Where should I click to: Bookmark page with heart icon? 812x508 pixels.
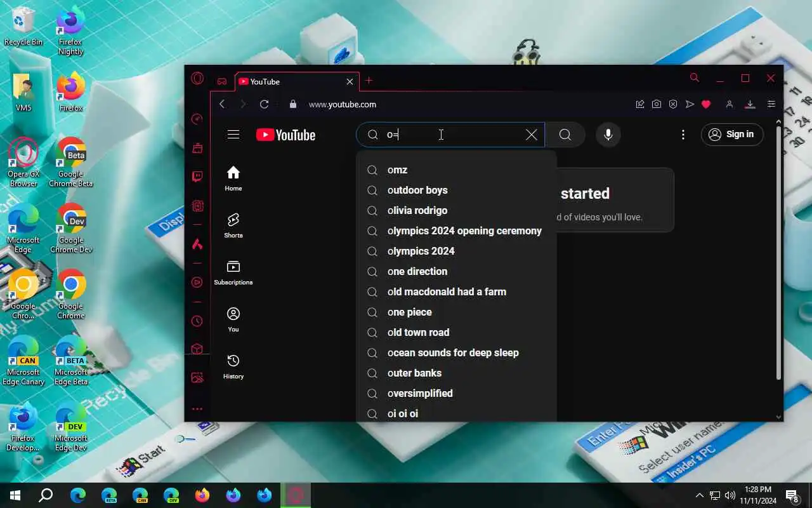706,104
